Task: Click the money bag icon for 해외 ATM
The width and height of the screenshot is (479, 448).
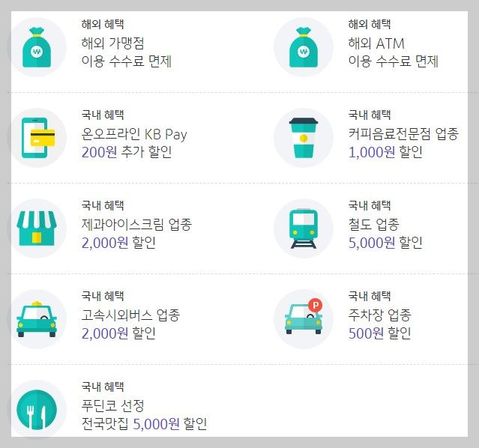Action: tap(304, 47)
